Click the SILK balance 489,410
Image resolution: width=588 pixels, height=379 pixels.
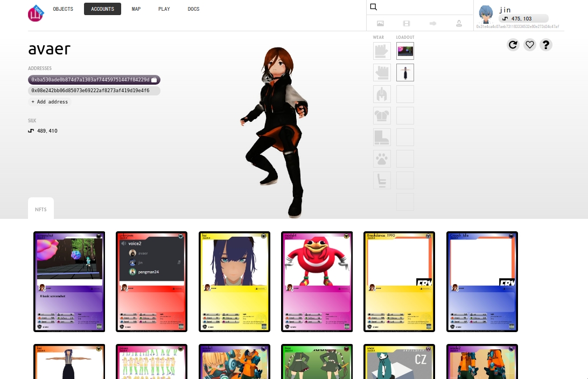(47, 130)
